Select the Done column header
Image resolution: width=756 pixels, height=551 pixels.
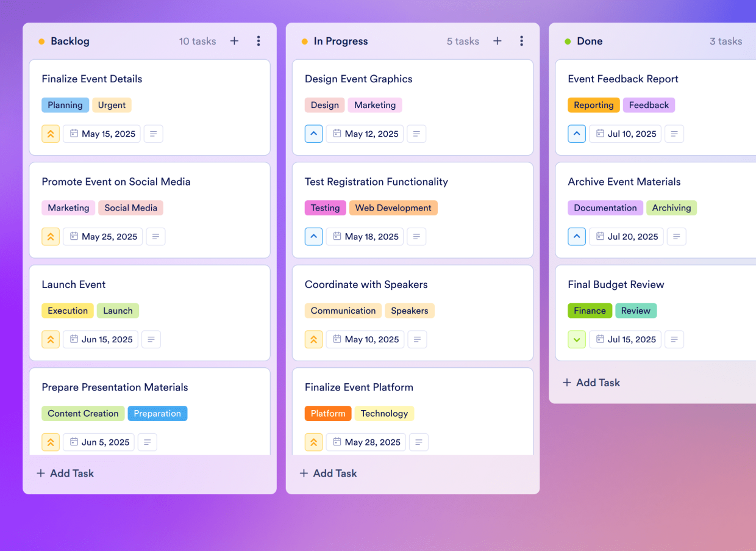pos(590,41)
